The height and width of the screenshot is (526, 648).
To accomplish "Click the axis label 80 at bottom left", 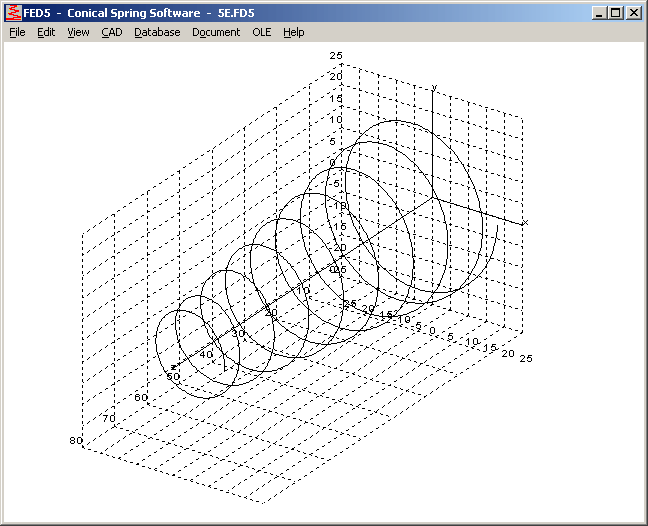I will pyautogui.click(x=75, y=440).
